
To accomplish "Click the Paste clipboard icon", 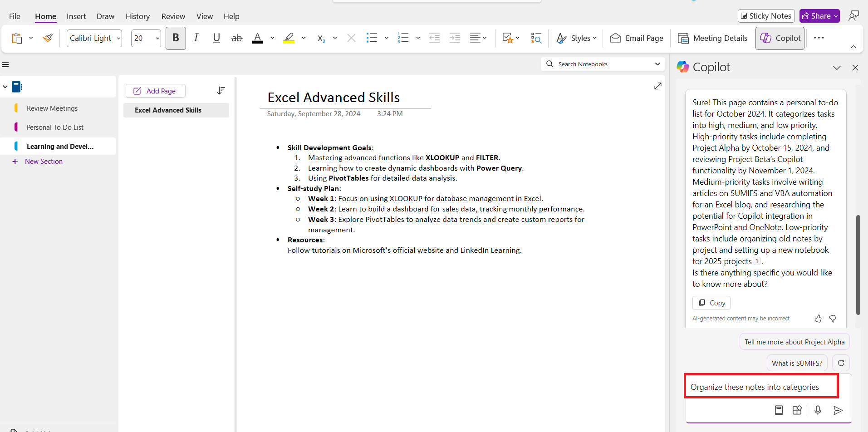I will (17, 38).
